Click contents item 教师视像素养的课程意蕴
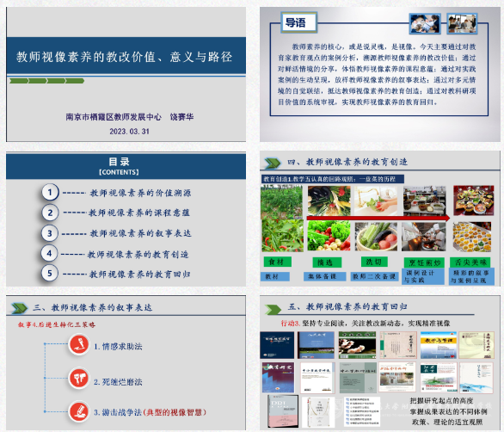Viewport: 504px width, 432px height. (139, 213)
